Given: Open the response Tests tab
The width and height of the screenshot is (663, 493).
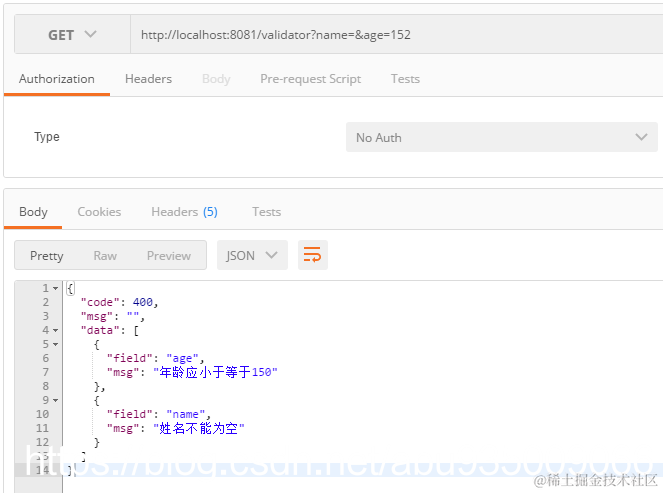Looking at the screenshot, I should pos(266,212).
